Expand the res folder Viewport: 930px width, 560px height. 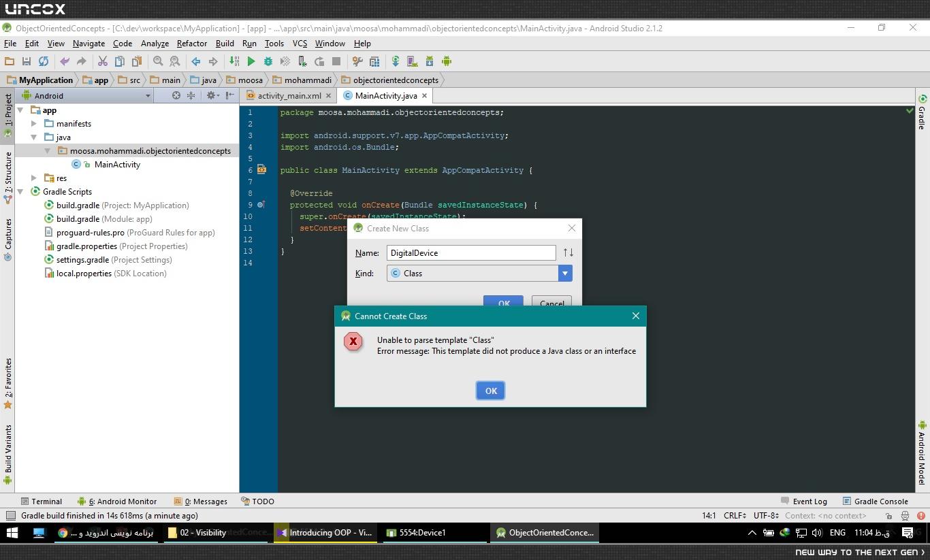[x=34, y=178]
